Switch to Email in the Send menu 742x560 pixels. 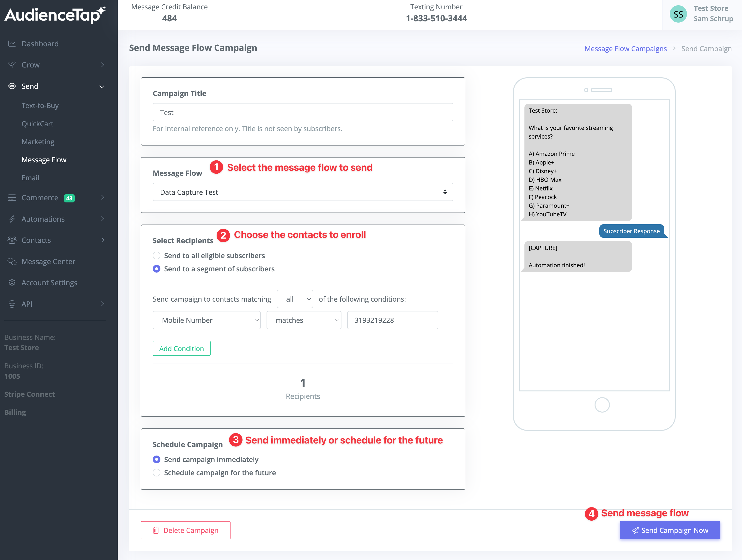30,177
